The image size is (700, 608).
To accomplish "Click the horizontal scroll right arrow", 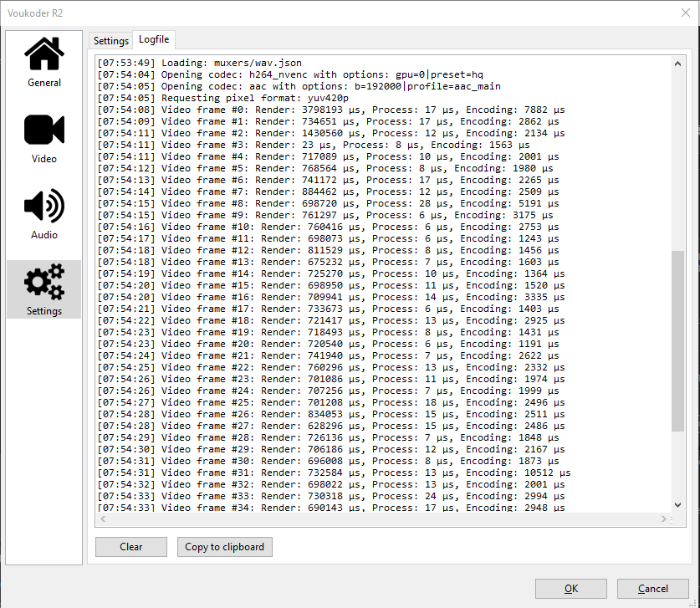I will click(x=664, y=519).
